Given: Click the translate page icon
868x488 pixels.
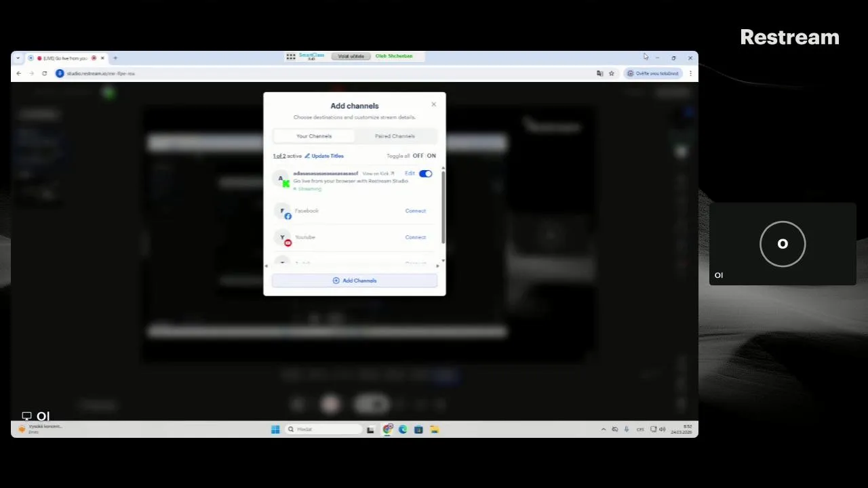Looking at the screenshot, I should click(599, 73).
